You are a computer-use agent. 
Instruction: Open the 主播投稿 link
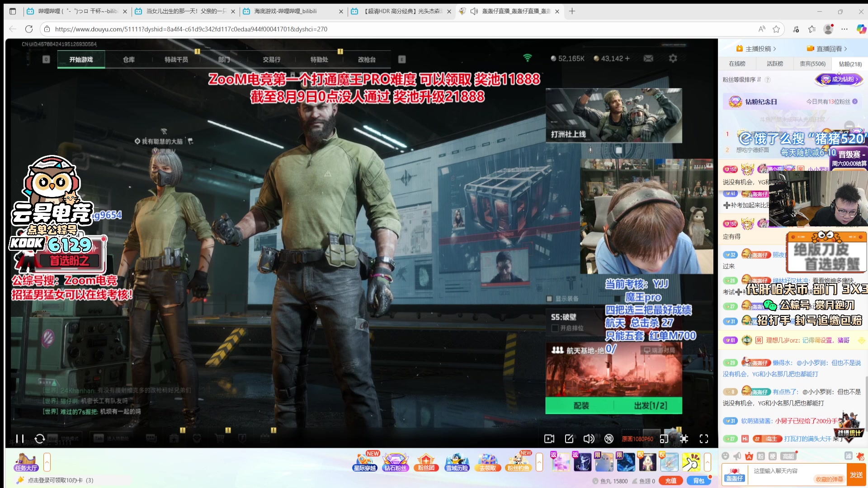click(756, 49)
